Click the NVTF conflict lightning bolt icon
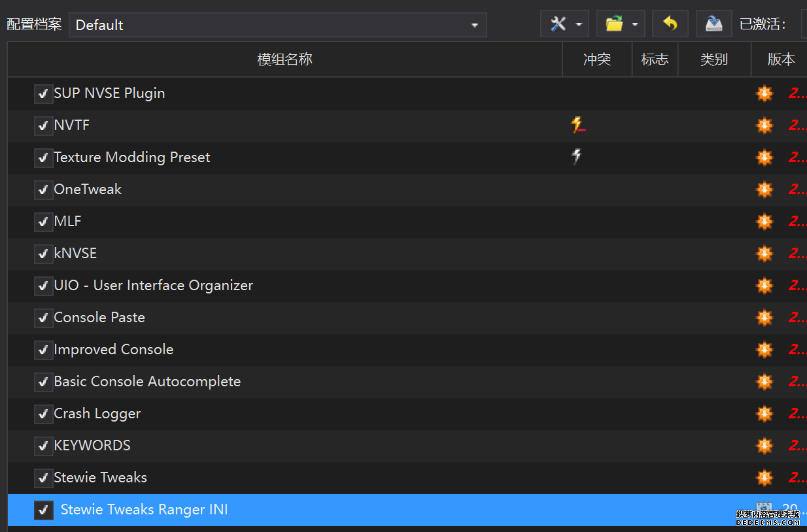Viewport: 807px width, 532px height. pos(577,125)
